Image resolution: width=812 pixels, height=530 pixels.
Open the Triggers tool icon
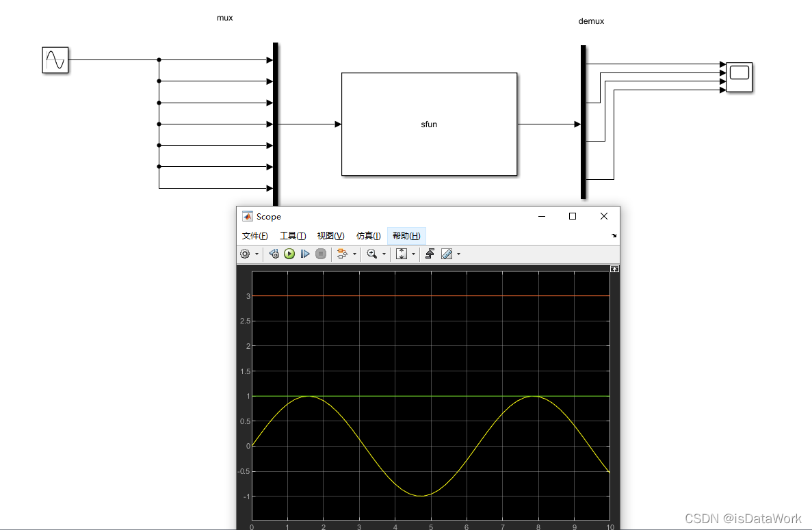tap(430, 254)
